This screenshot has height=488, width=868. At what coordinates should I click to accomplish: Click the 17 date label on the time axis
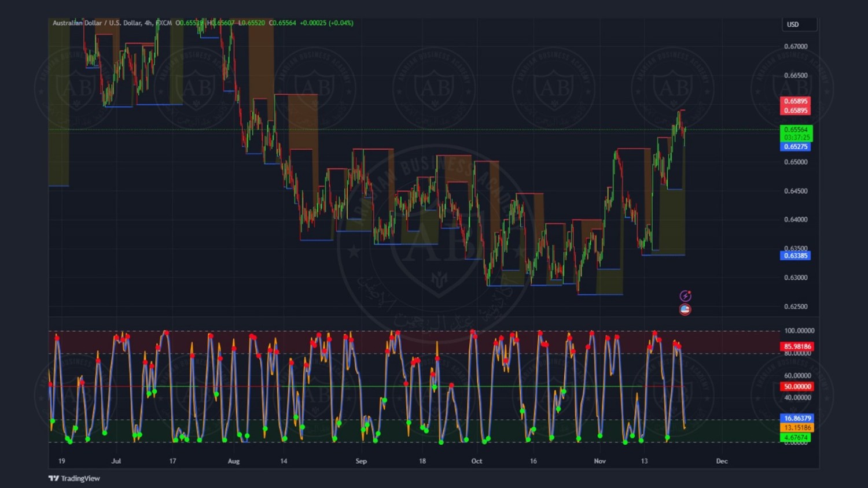click(172, 461)
